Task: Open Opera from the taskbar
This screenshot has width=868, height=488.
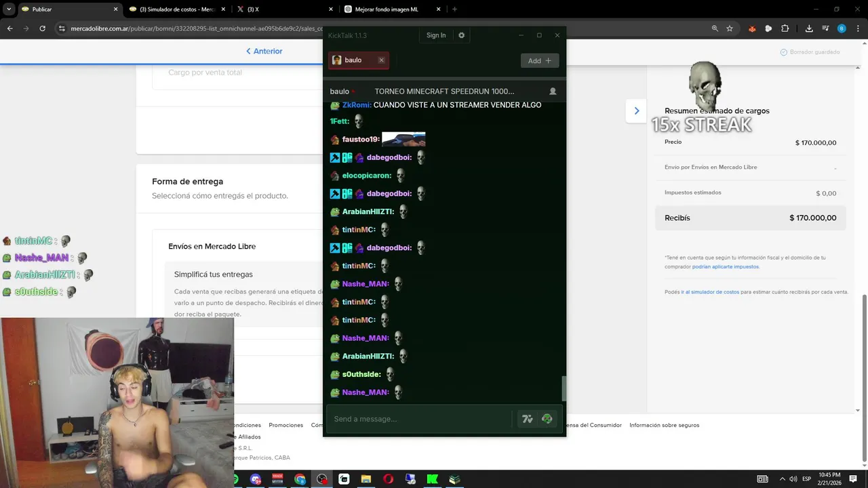Action: 388,479
